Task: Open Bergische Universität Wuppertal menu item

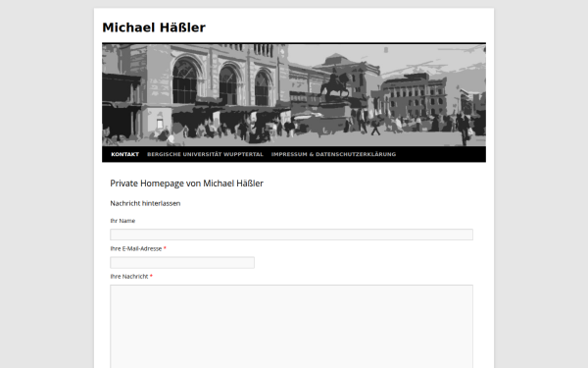Action: point(205,154)
